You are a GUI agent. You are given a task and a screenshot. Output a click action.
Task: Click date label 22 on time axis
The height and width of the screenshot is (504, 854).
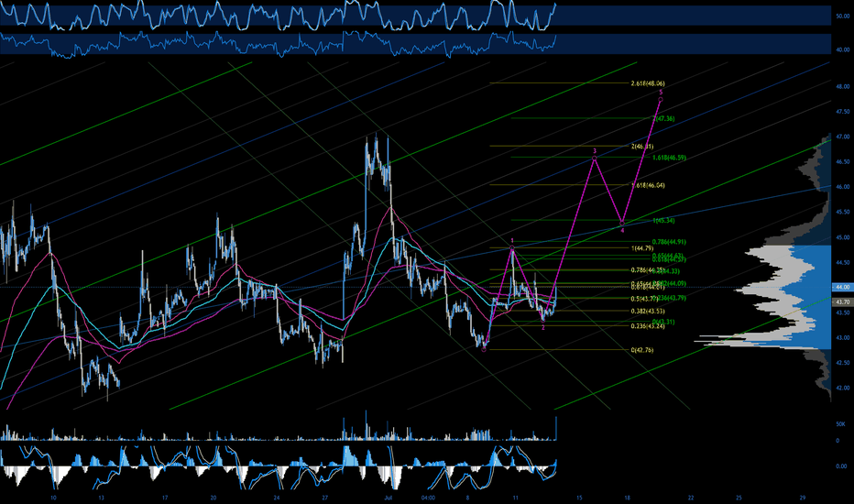tap(691, 498)
